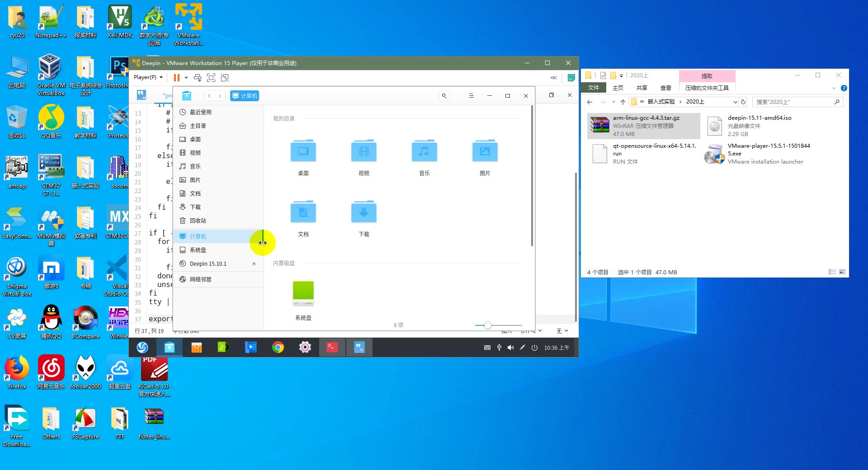Select 系统盘 in sidebar

[218, 250]
